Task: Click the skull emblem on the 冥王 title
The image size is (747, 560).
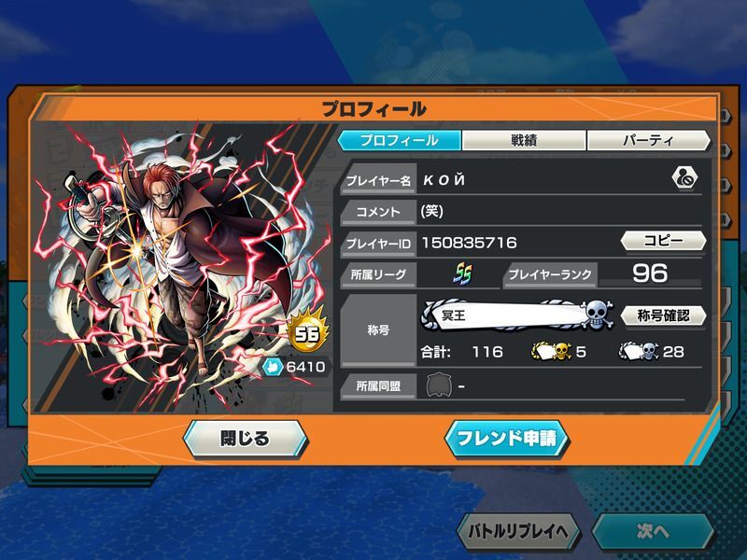Action: pos(598,315)
